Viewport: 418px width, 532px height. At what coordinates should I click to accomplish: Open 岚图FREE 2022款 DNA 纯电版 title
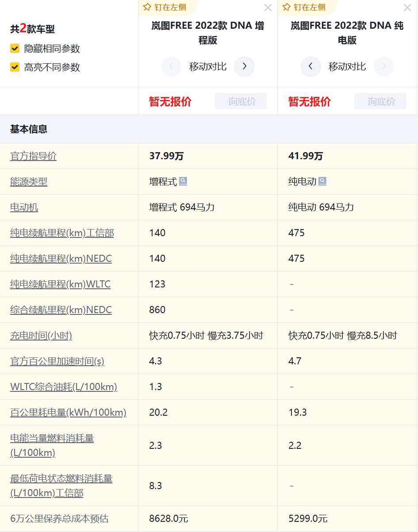tap(347, 33)
